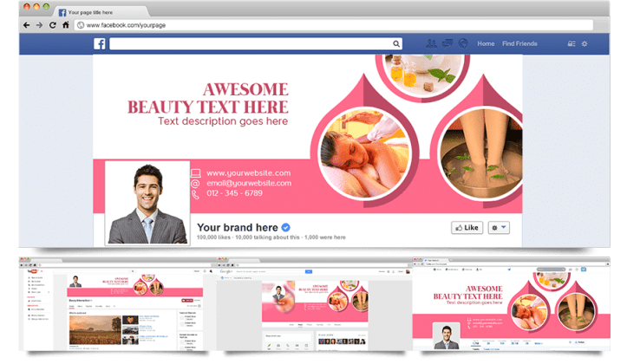Click the Home link in the Facebook bar
627x364 pixels.
point(486,44)
